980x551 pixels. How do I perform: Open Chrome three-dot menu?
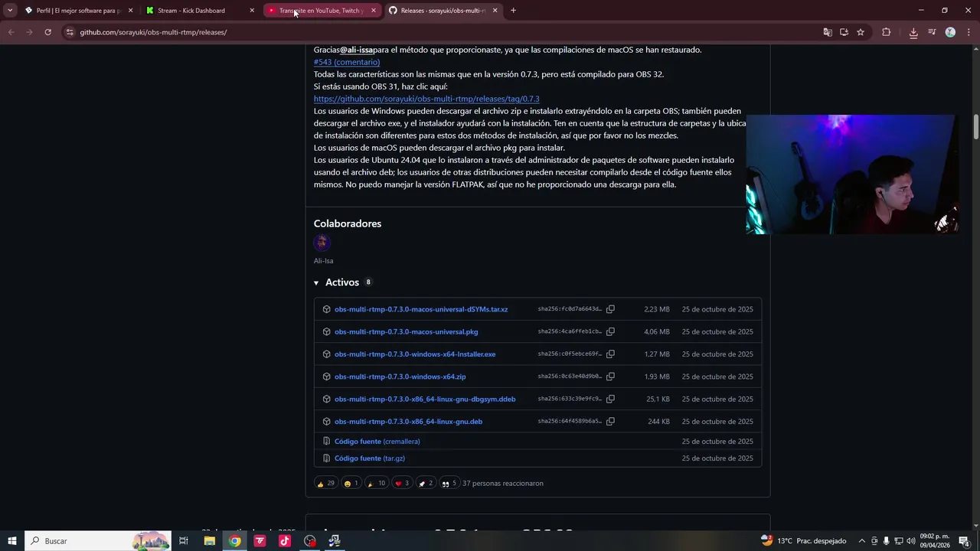(x=968, y=32)
